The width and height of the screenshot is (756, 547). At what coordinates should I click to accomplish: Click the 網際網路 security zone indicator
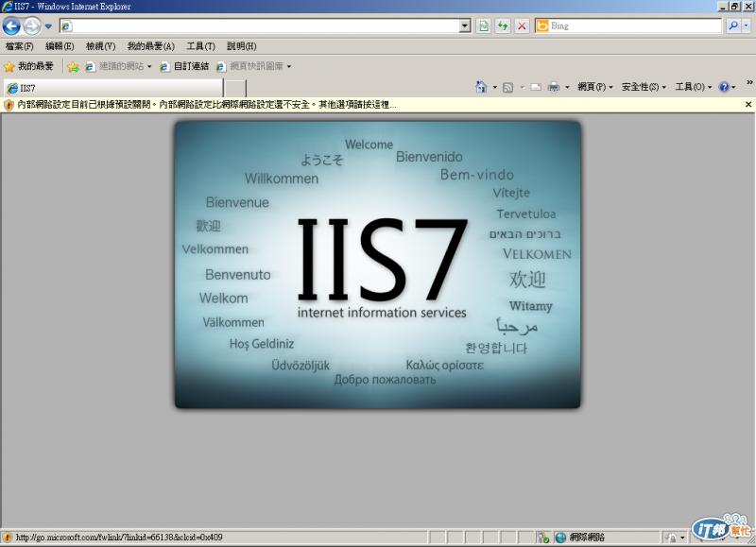pyautogui.click(x=587, y=537)
